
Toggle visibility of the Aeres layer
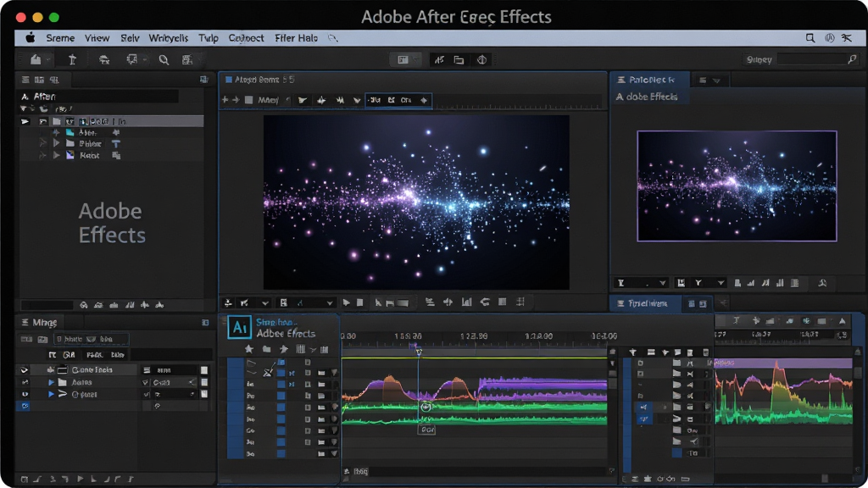click(25, 382)
